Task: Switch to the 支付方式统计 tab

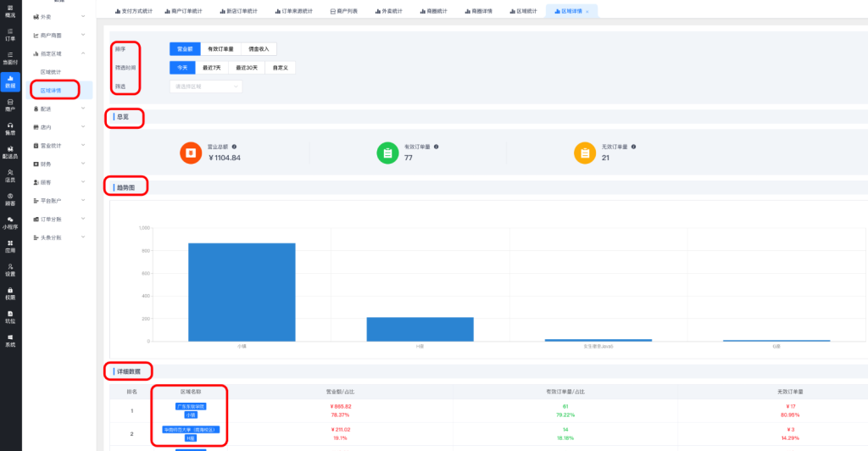Action: pos(136,11)
